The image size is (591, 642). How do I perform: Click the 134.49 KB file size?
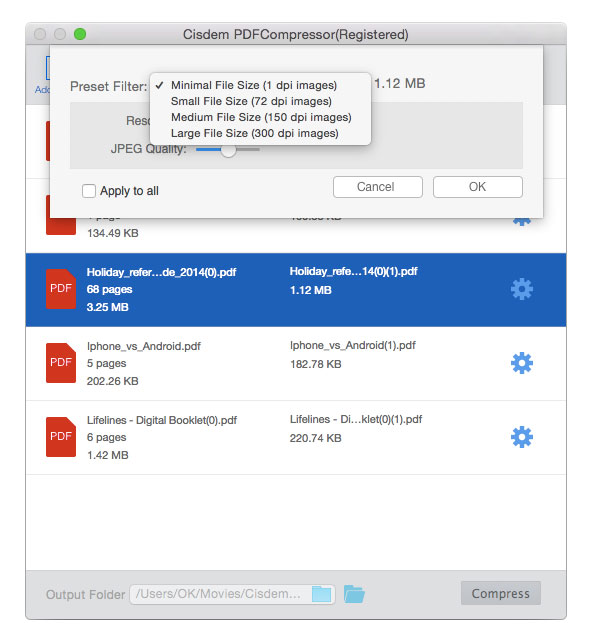(x=113, y=233)
